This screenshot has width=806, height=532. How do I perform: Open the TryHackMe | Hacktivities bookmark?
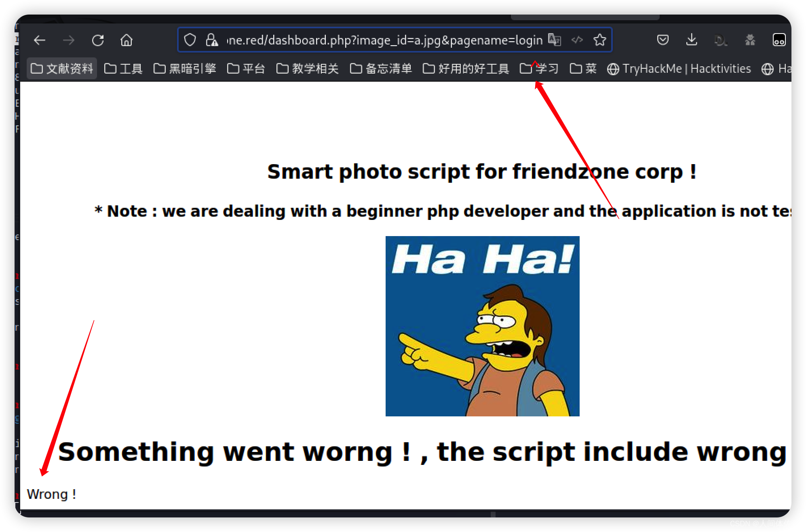[679, 69]
